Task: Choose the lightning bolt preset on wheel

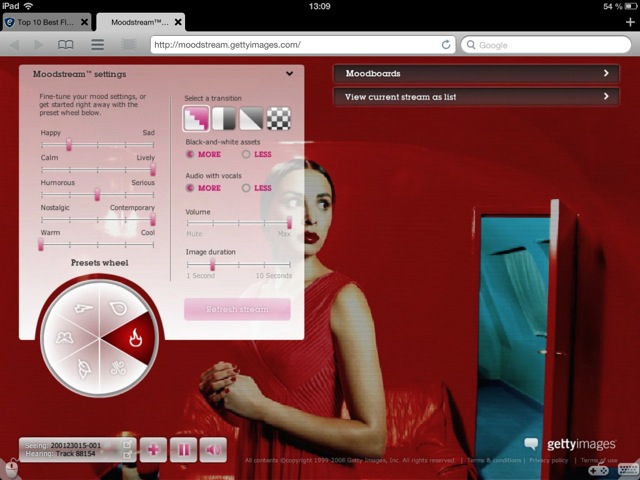Action: 83,308
